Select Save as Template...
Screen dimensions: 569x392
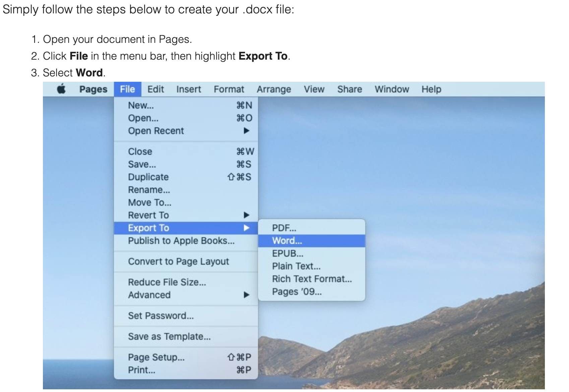[x=186, y=336]
